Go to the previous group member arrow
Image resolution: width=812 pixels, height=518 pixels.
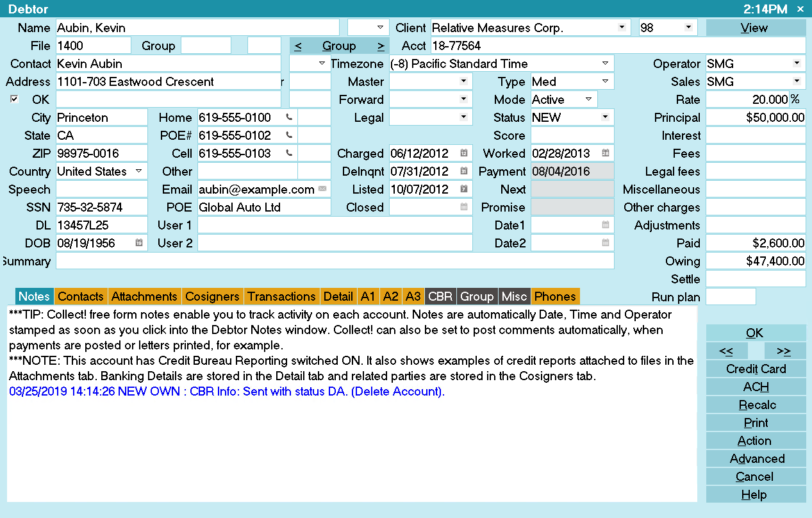(299, 46)
